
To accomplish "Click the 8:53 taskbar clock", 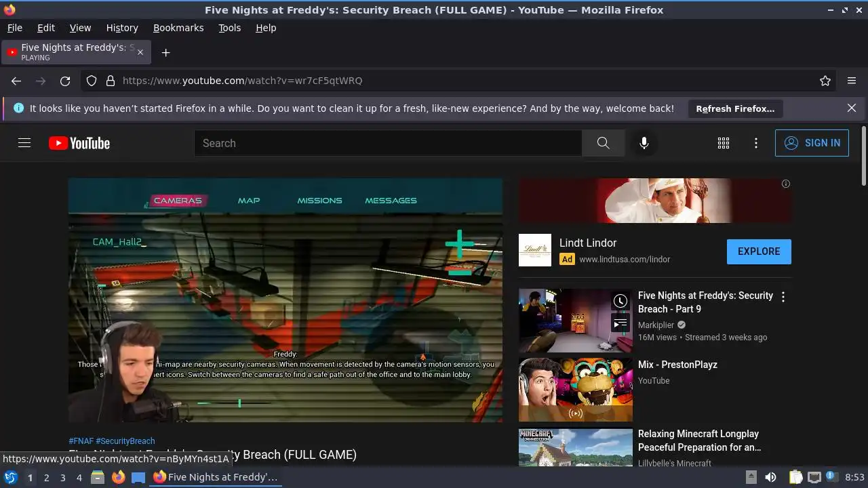I will (854, 477).
